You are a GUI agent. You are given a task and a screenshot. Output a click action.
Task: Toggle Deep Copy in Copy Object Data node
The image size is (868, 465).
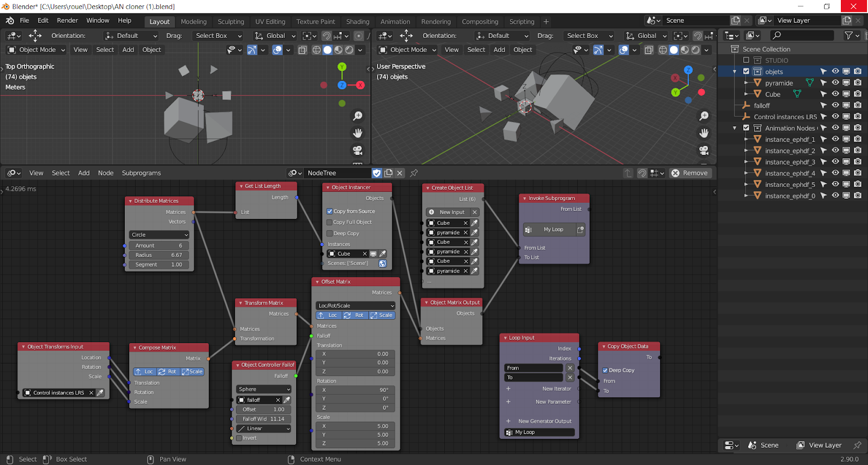[x=605, y=370]
